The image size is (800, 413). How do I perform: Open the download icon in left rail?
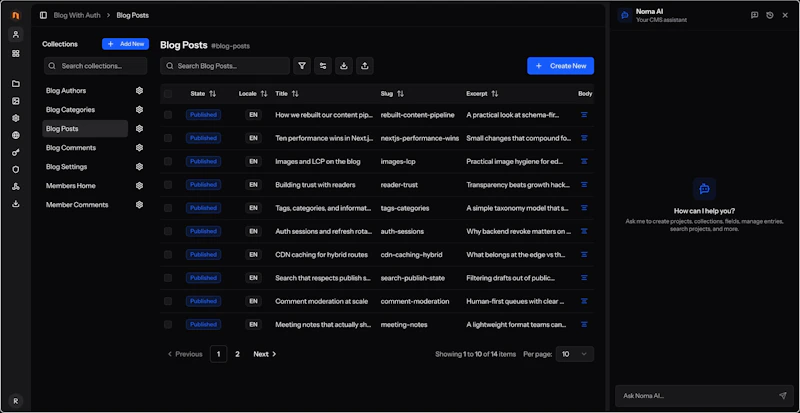(16, 204)
